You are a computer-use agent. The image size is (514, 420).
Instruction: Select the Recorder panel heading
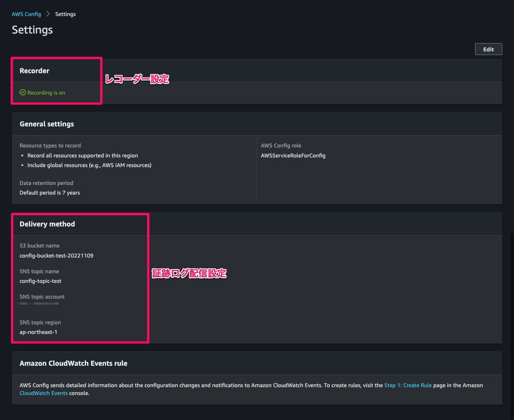point(34,70)
